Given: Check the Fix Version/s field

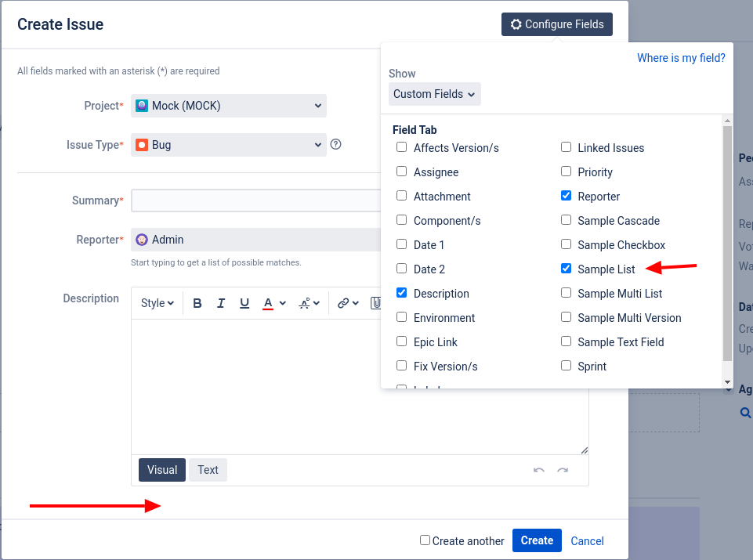Looking at the screenshot, I should point(401,366).
